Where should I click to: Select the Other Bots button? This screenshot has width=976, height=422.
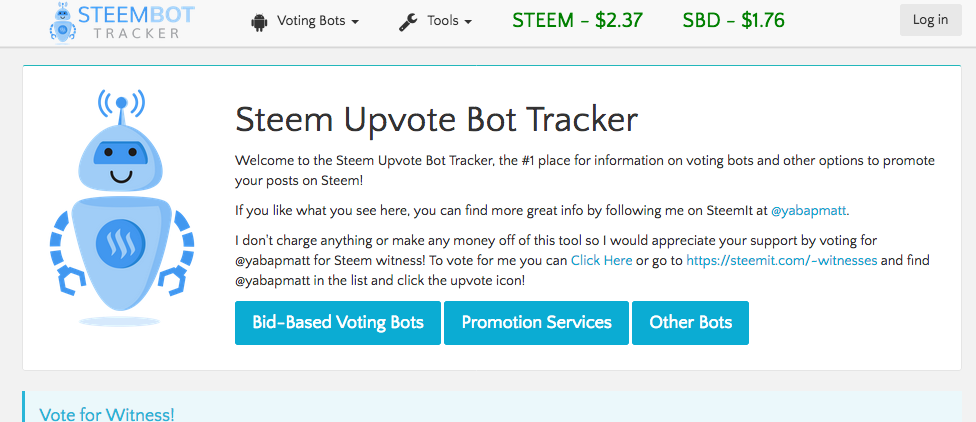(x=690, y=322)
